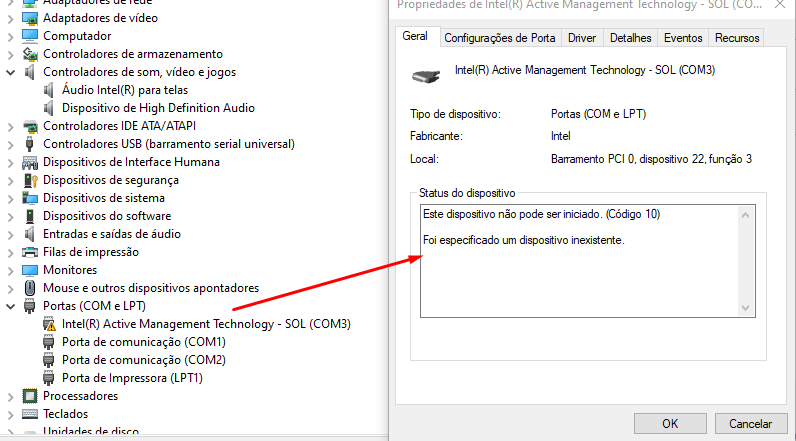Expand the Computador node
Image resolution: width=796 pixels, height=441 pixels.
click(x=10, y=37)
